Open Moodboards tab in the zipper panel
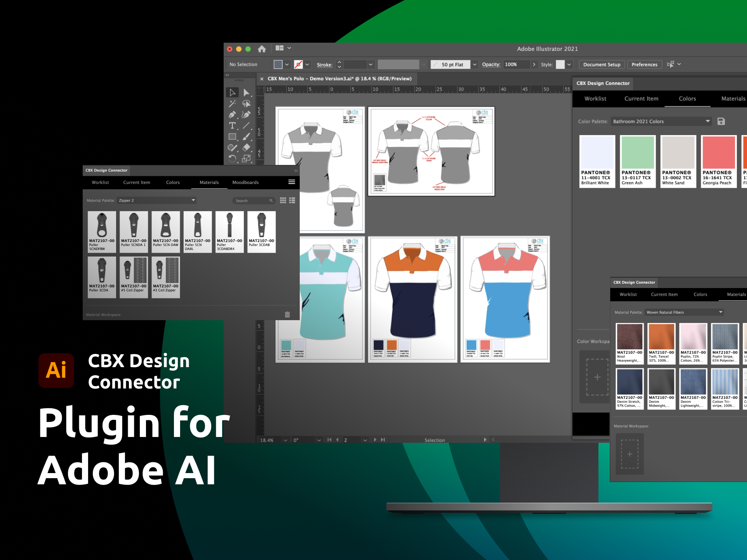 [245, 182]
